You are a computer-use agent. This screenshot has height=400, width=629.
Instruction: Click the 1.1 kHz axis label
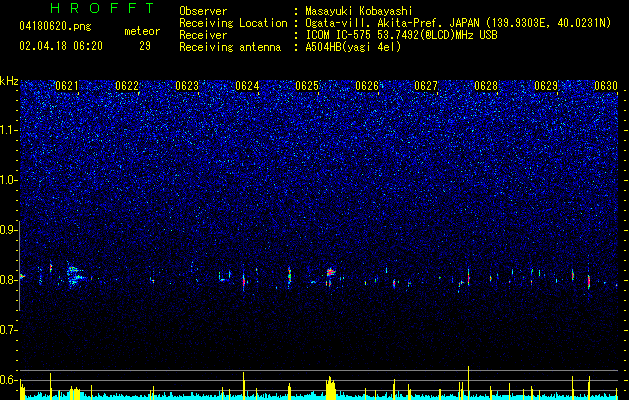(8, 130)
